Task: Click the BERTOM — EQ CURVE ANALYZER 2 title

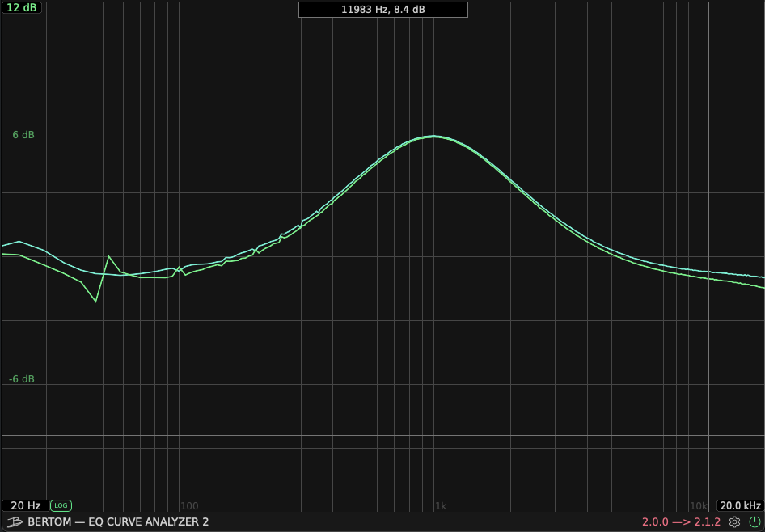Action: (118, 521)
